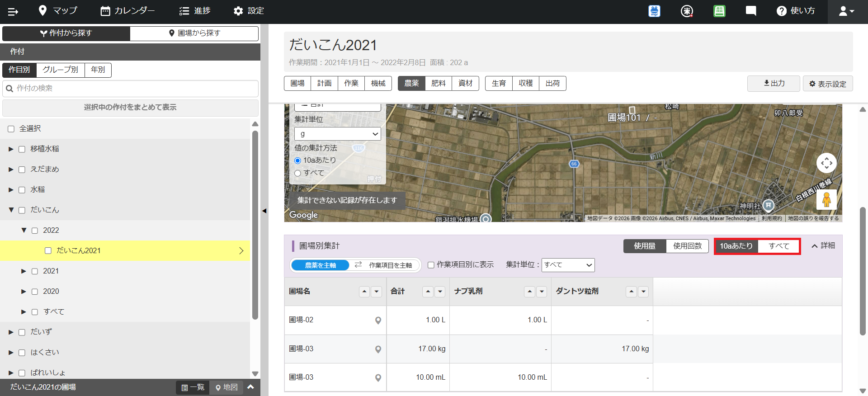Viewport: 868px width, 396px height.
Task: Click the main content vertical scrollbar
Action: tap(863, 271)
